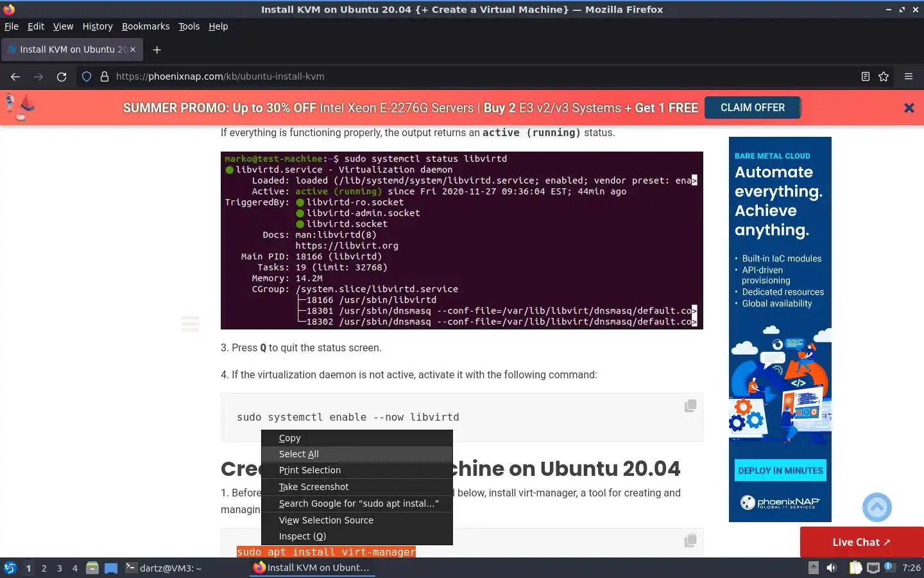Search Google for the selected text
Screen dimensions: 924x578
tap(357, 504)
